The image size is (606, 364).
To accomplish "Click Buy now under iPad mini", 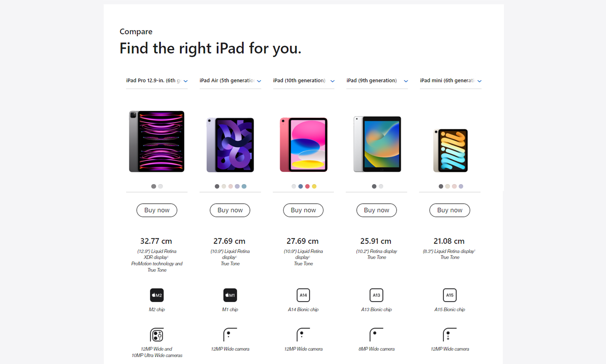I will point(450,210).
